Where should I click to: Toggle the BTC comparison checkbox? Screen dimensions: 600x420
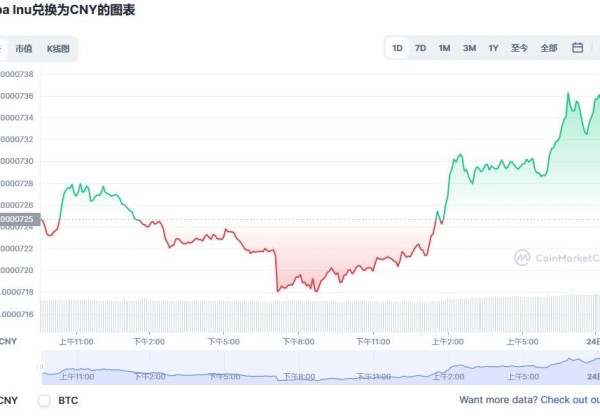44,400
